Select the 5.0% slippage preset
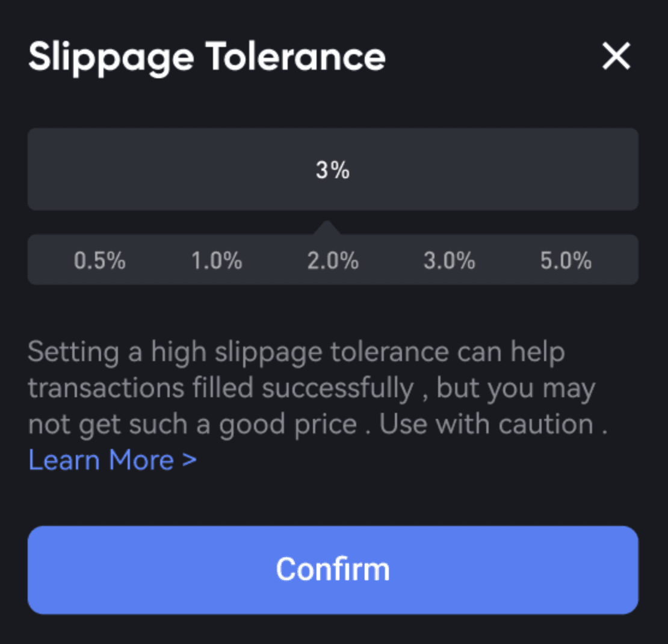 (566, 261)
